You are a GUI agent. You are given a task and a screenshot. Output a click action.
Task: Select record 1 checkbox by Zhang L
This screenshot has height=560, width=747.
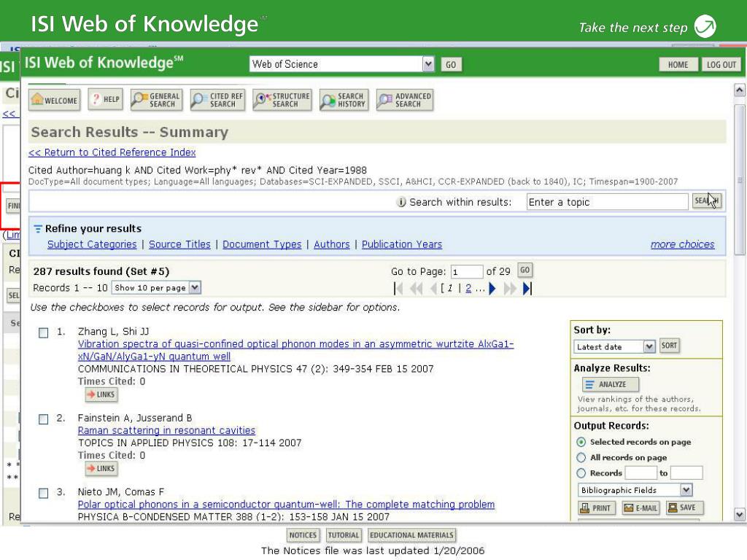click(43, 332)
